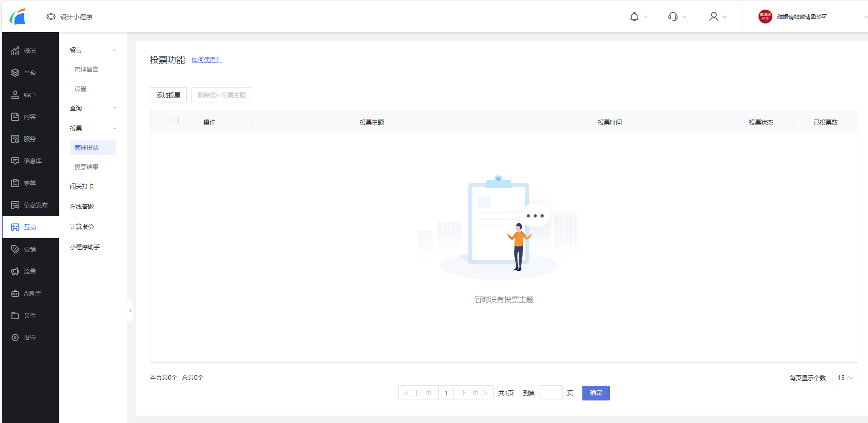Switch to 投票结果 voting results
The image size is (868, 423).
point(86,166)
